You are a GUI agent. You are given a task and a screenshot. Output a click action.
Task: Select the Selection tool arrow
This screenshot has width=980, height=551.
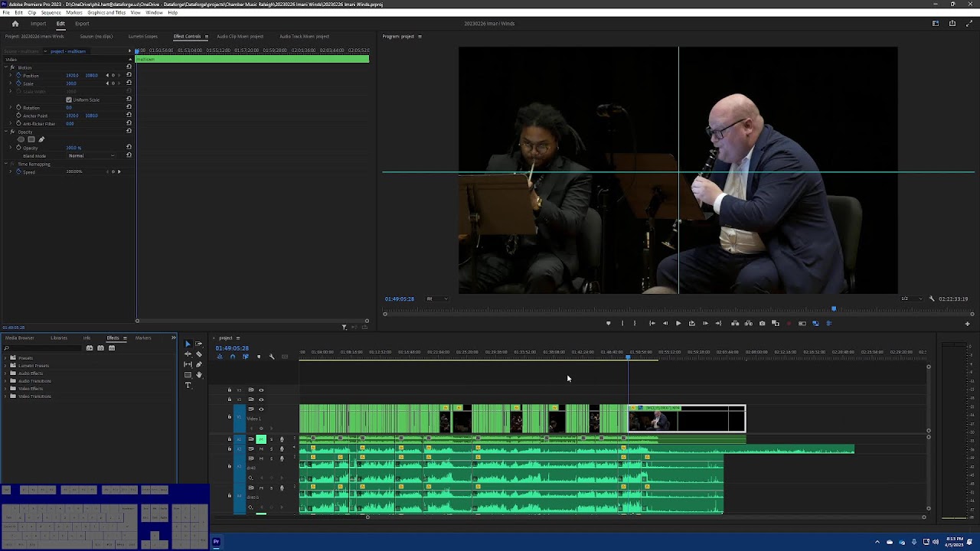tap(188, 344)
